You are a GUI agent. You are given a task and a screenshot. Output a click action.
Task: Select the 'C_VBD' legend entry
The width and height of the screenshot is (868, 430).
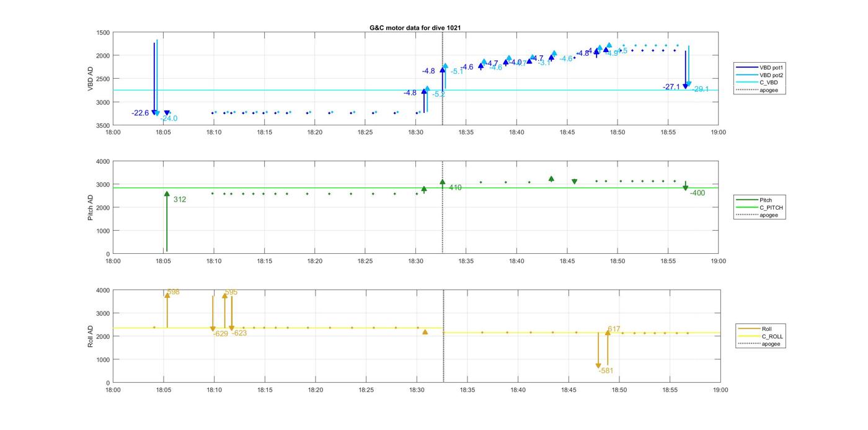point(756,83)
